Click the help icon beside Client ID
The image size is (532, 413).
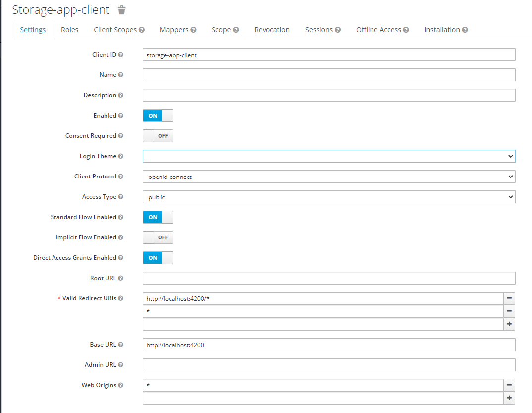click(121, 55)
